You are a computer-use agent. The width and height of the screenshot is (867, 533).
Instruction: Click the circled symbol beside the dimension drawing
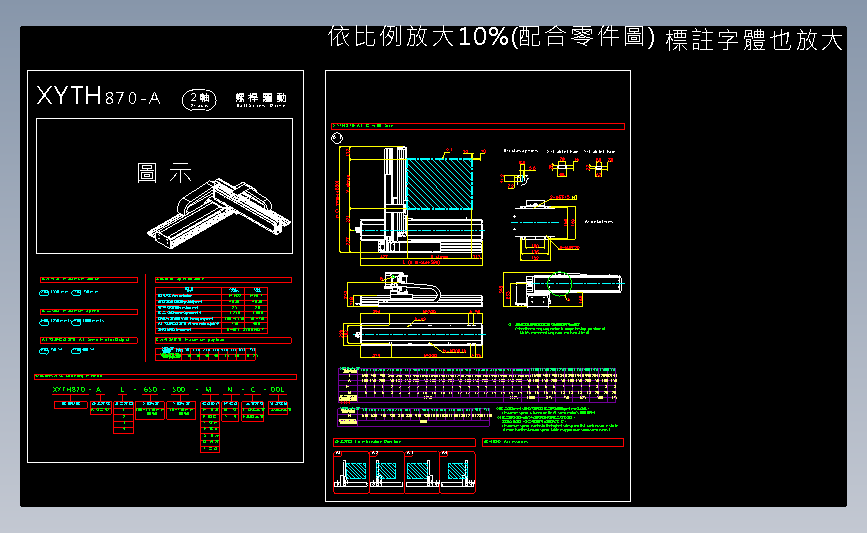click(337, 138)
